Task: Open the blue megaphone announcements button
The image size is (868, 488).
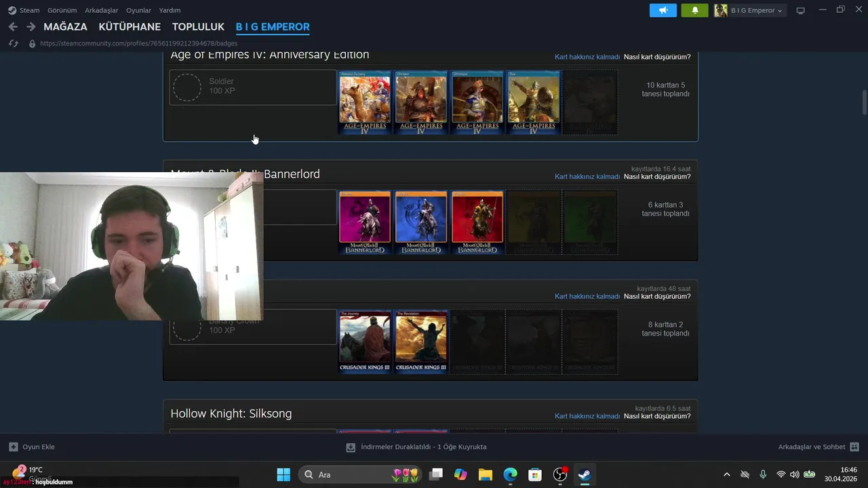Action: click(x=663, y=10)
